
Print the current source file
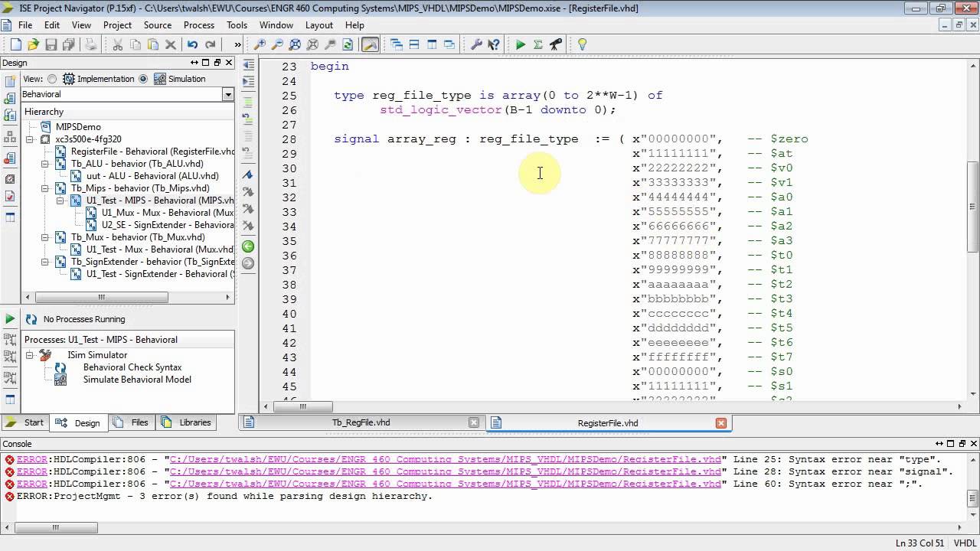click(x=90, y=44)
